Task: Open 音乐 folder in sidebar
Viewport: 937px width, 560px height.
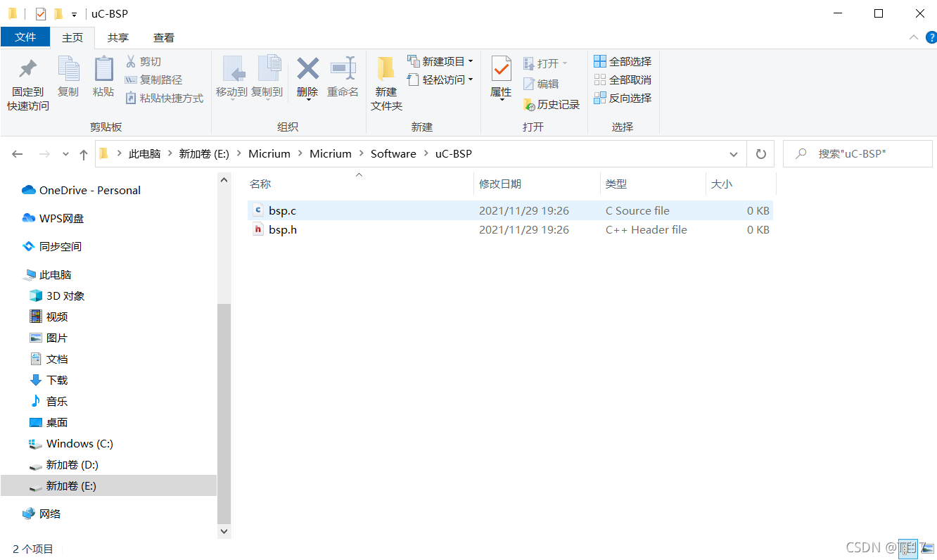Action: [x=49, y=401]
